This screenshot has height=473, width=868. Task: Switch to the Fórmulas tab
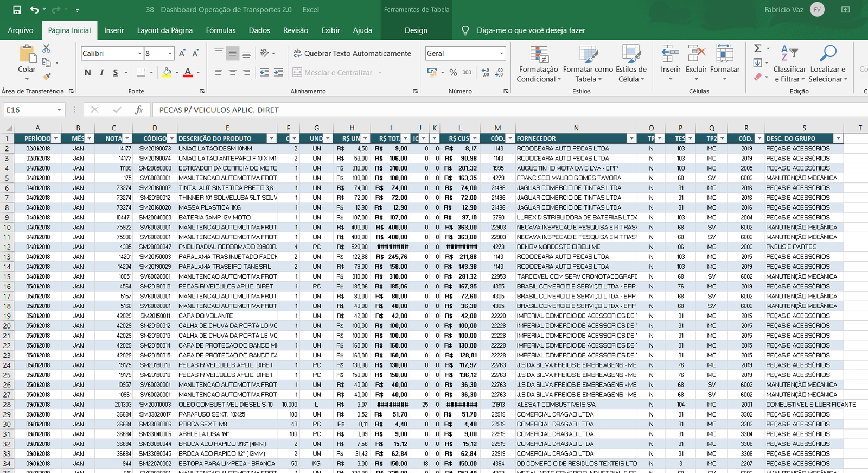tap(221, 30)
